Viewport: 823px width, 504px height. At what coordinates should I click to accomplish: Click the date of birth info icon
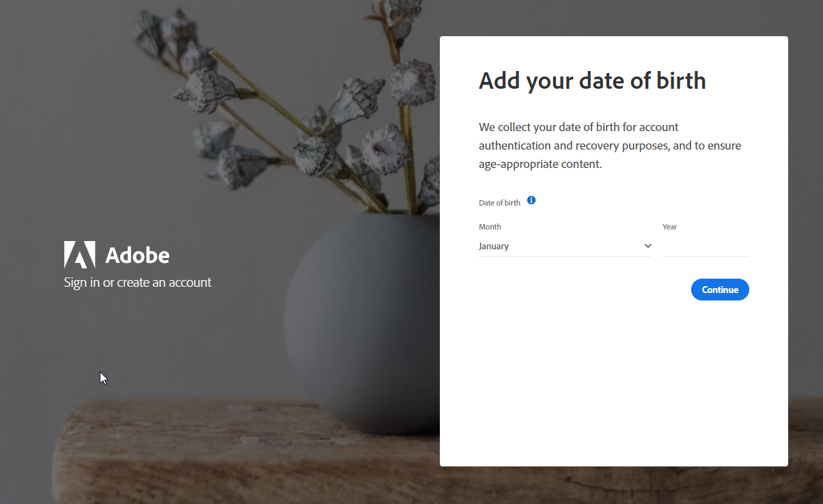click(531, 200)
